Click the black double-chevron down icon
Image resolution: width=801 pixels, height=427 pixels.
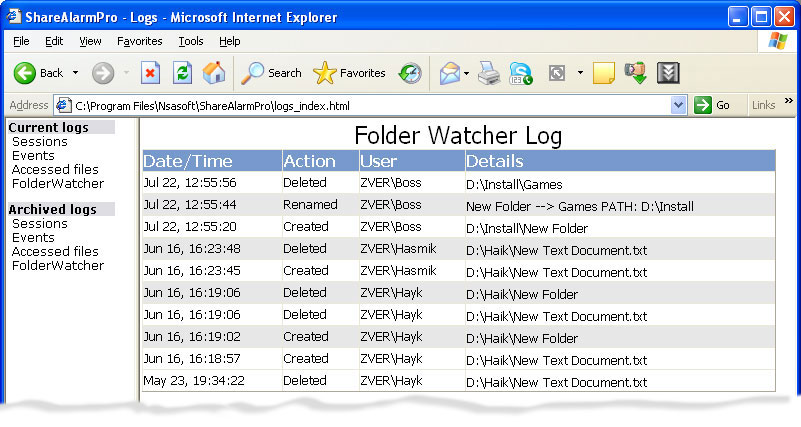[668, 73]
